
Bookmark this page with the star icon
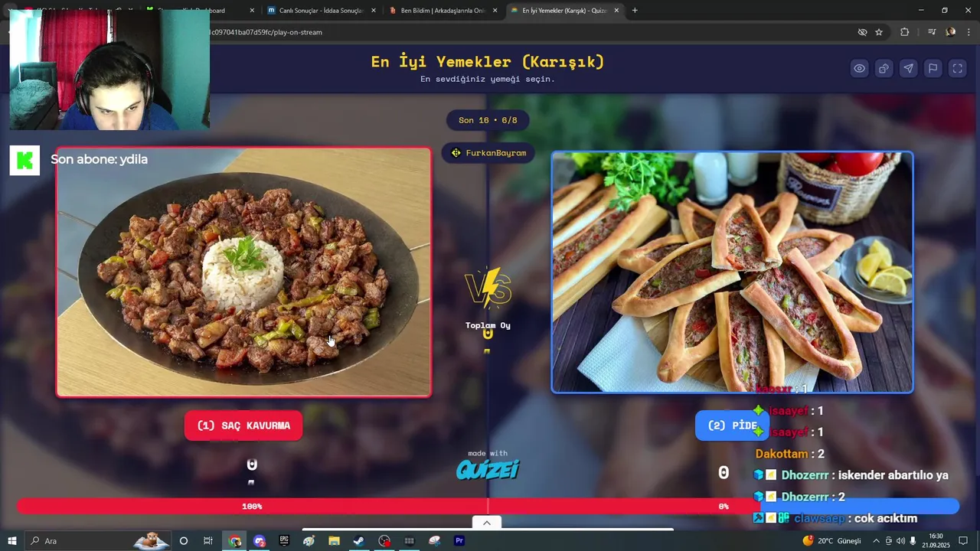click(x=879, y=32)
